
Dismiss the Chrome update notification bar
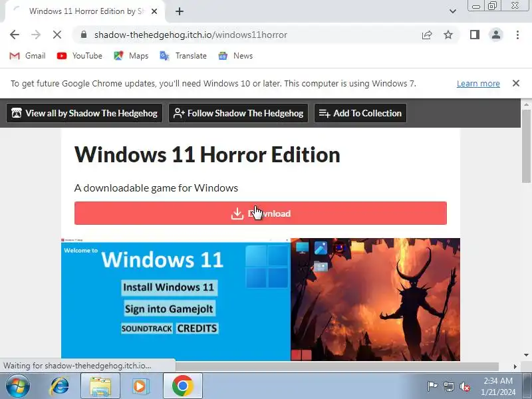pyautogui.click(x=516, y=83)
